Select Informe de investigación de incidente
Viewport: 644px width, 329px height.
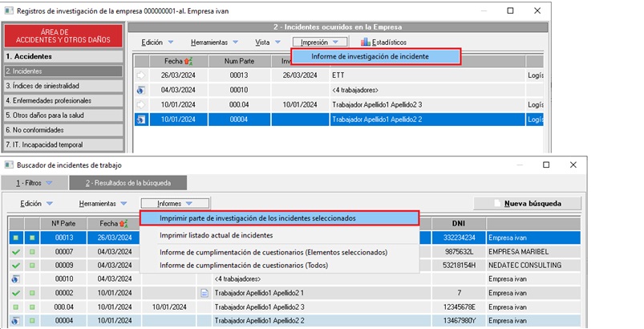(x=376, y=56)
